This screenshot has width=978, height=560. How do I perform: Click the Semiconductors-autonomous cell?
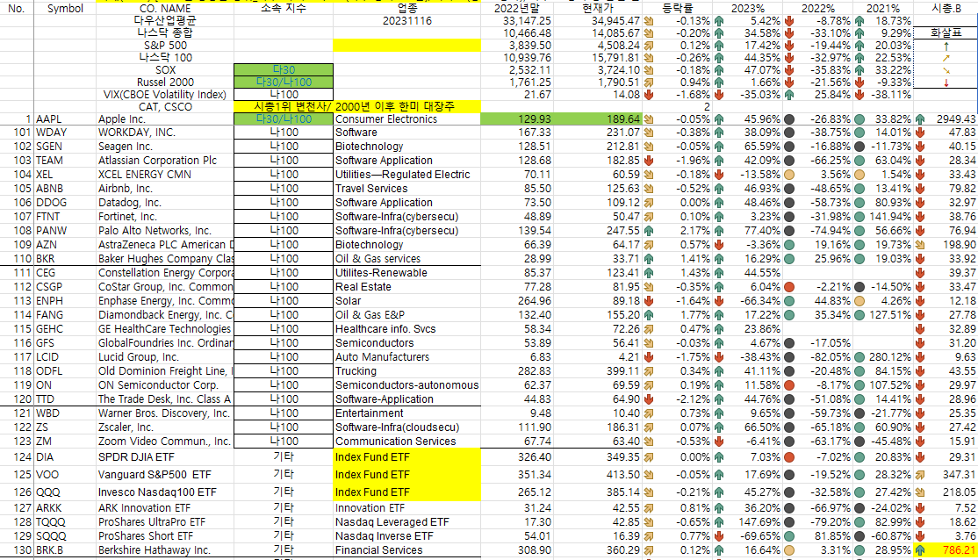tap(406, 384)
